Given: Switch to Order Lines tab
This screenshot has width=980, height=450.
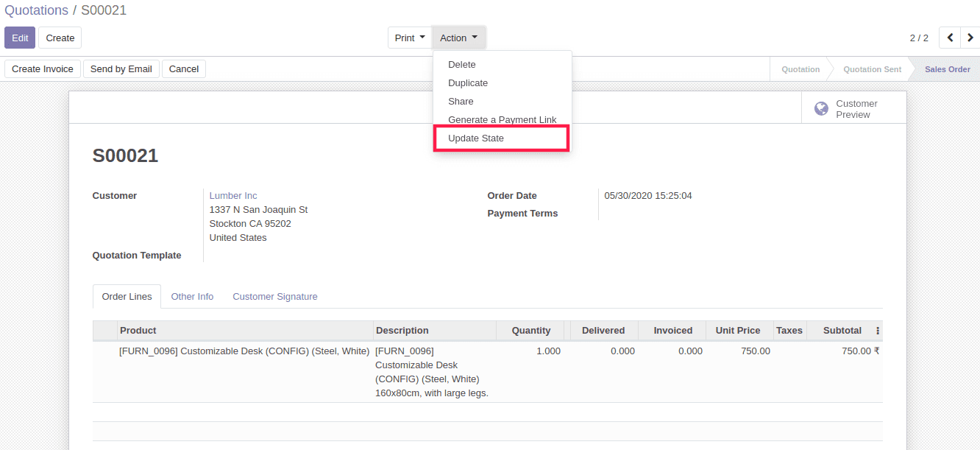Looking at the screenshot, I should [127, 297].
